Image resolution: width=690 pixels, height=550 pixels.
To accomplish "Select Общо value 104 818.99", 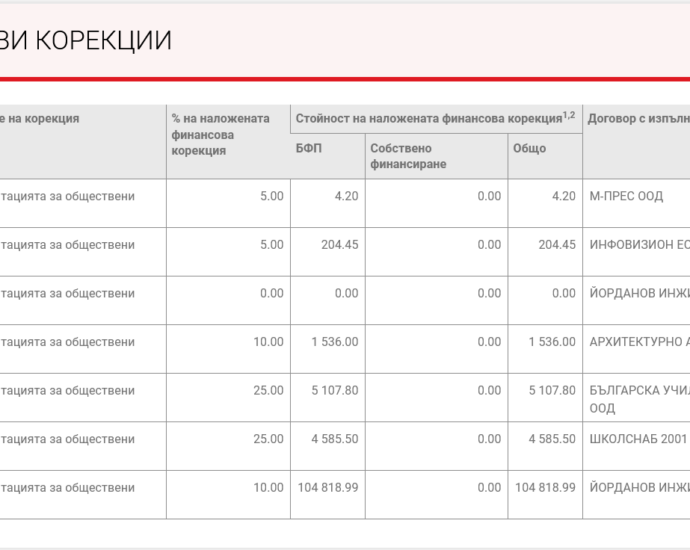I will pos(546,488).
